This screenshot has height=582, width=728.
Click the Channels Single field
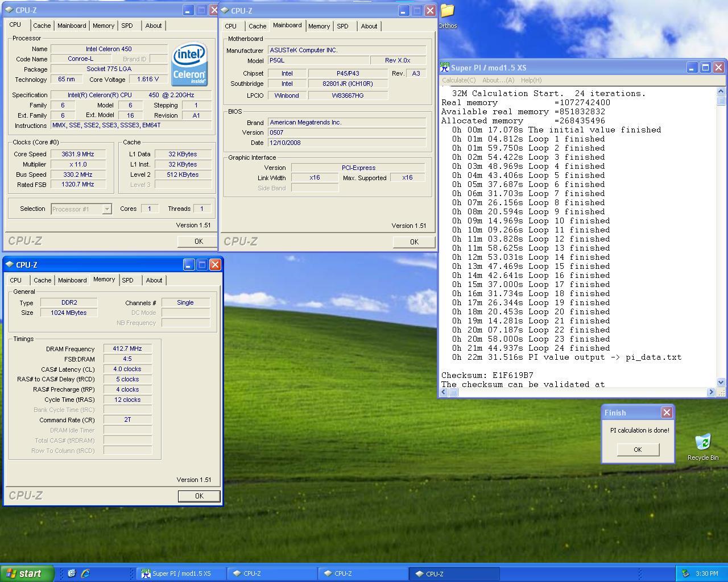[185, 302]
